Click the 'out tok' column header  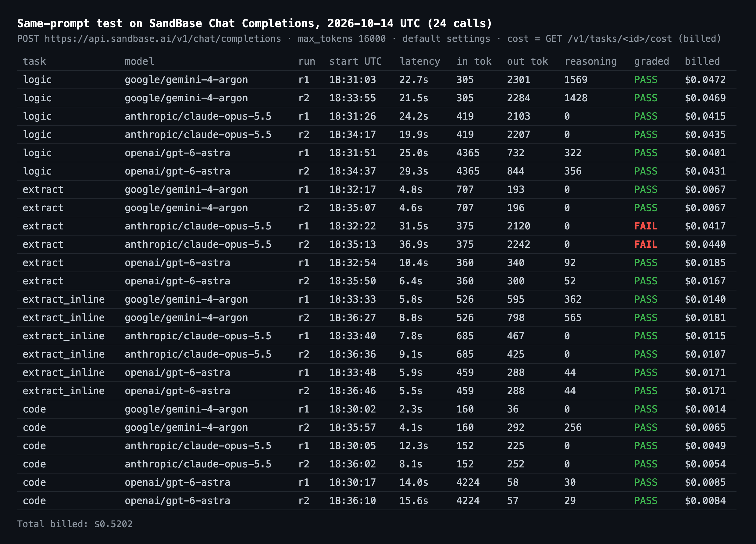pyautogui.click(x=527, y=61)
